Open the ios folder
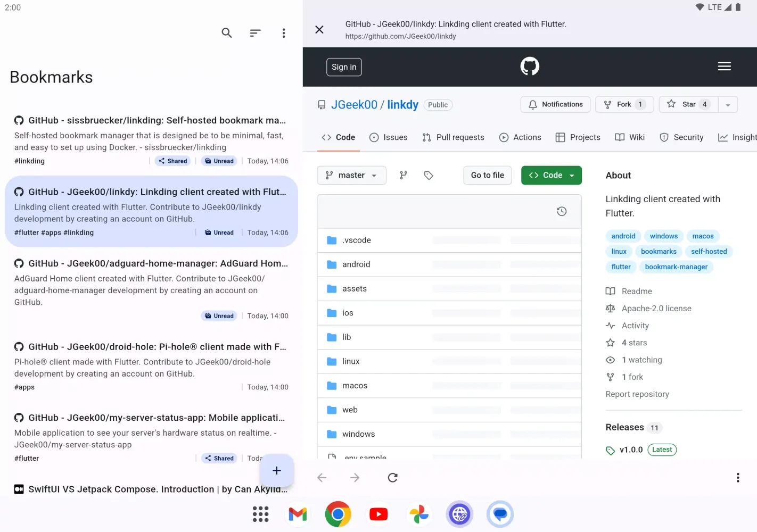The image size is (757, 532). point(348,313)
